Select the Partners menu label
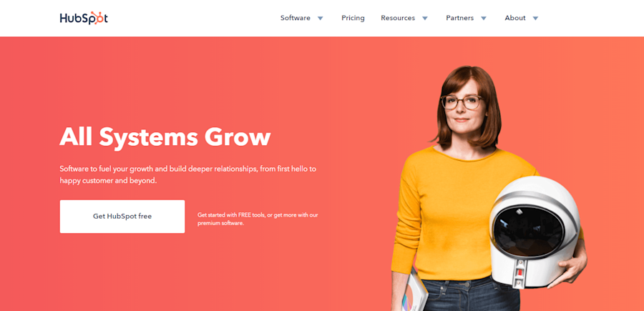The image size is (644, 311). point(459,18)
